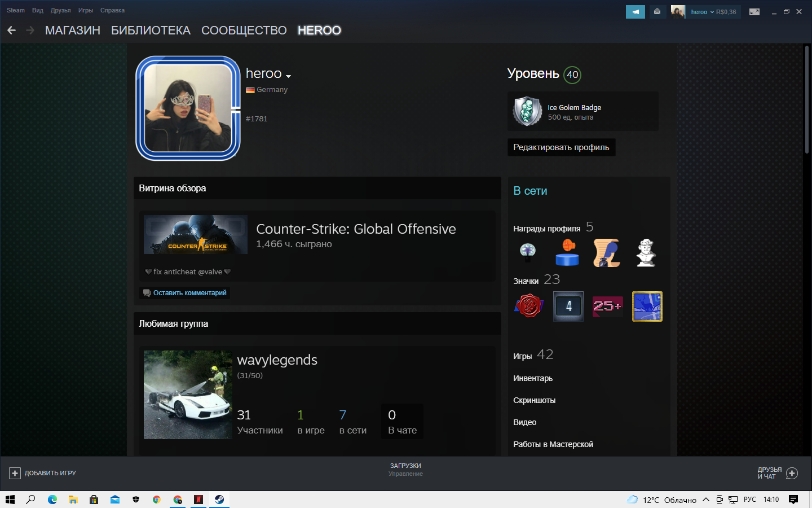Go to the МАГАЗИН tab
812x508 pixels.
pyautogui.click(x=73, y=30)
